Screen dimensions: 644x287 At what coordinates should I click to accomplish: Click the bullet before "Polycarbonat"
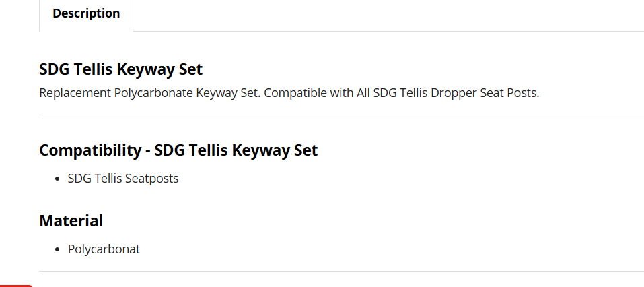point(59,249)
